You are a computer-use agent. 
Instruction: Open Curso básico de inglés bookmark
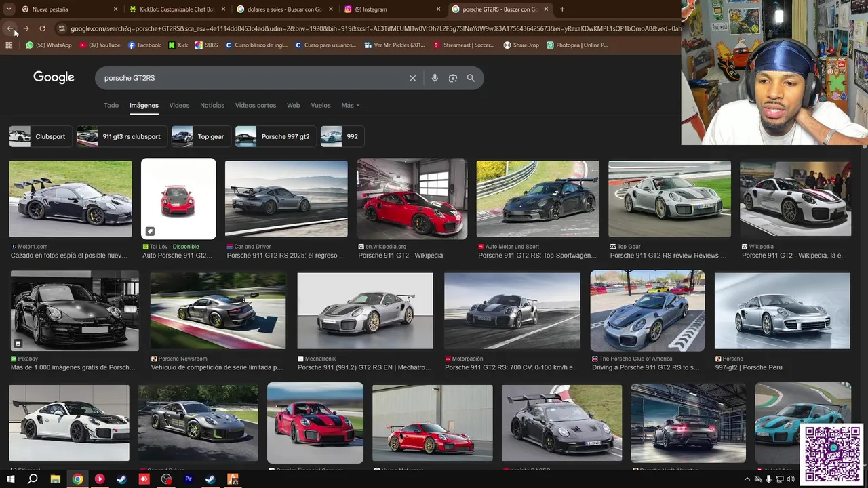256,45
